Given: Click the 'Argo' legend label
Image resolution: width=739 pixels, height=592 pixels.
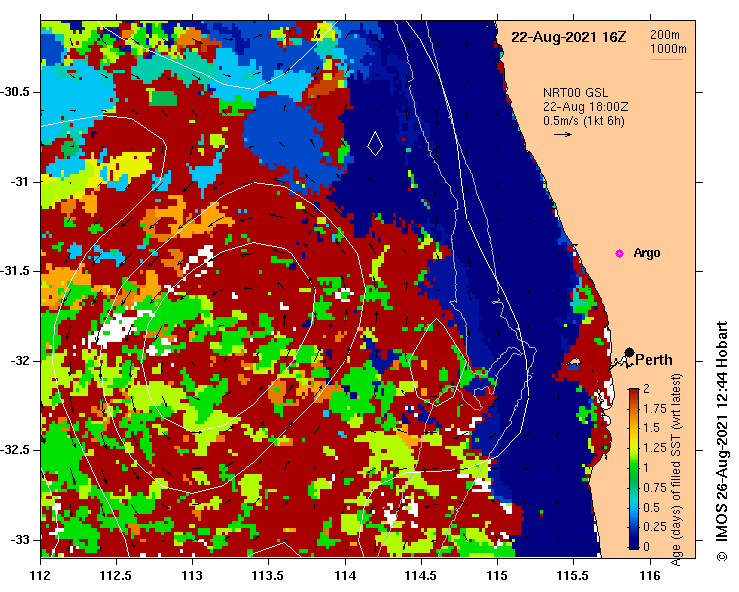Looking at the screenshot, I should pos(647,253).
